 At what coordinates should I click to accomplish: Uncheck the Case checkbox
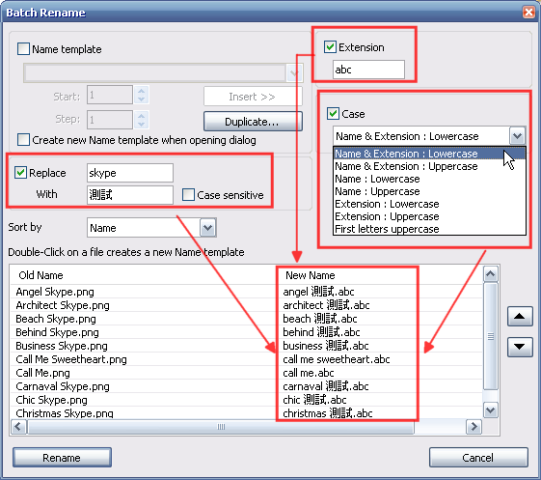[x=333, y=114]
